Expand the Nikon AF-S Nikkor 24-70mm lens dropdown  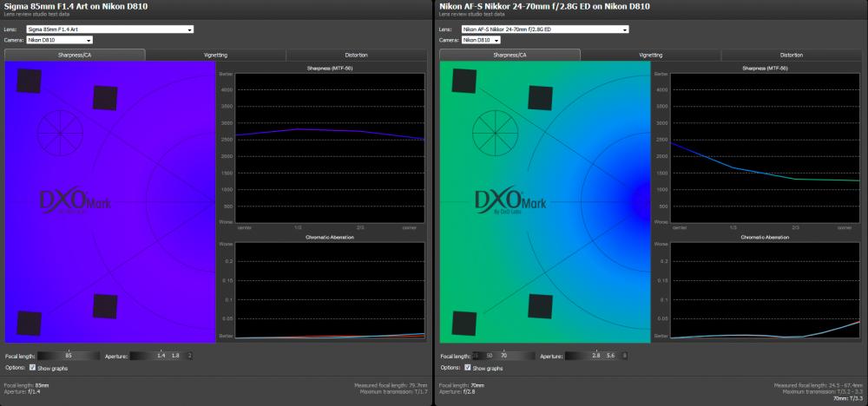545,29
